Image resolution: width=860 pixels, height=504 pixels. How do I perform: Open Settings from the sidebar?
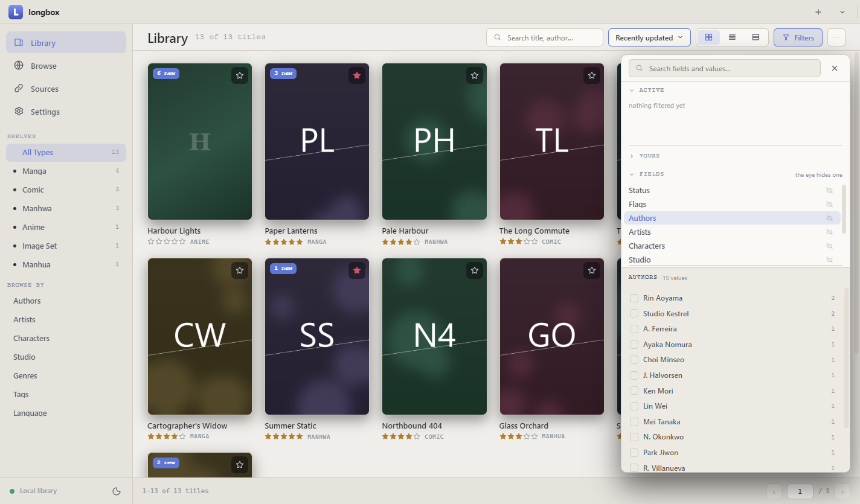coord(66,112)
